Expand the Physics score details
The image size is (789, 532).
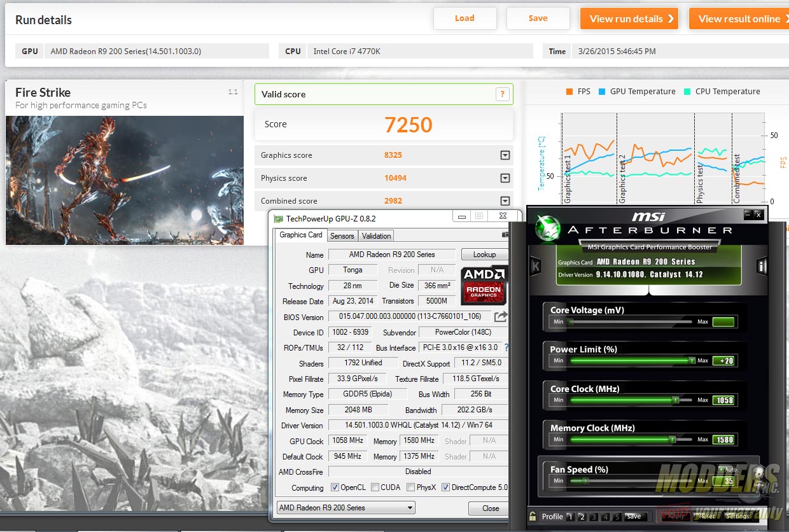(x=505, y=178)
